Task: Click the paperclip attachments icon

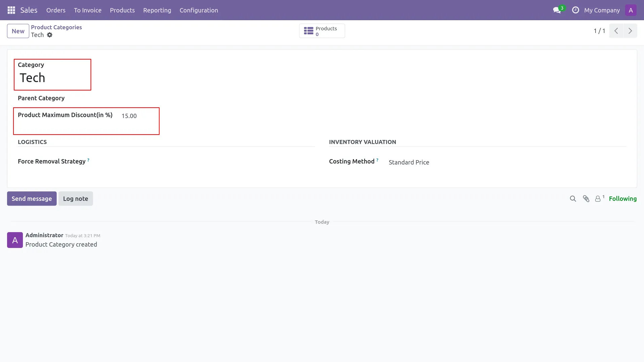Action: click(x=586, y=199)
